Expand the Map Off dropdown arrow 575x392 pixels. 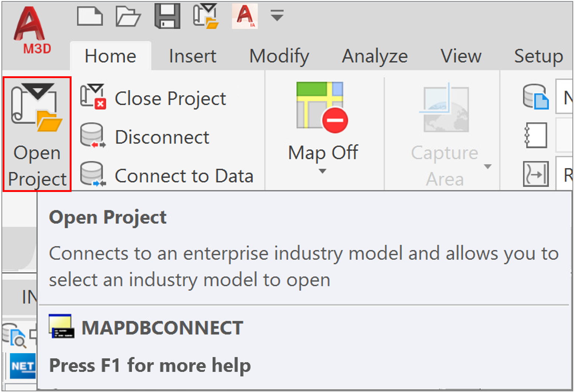click(x=322, y=171)
